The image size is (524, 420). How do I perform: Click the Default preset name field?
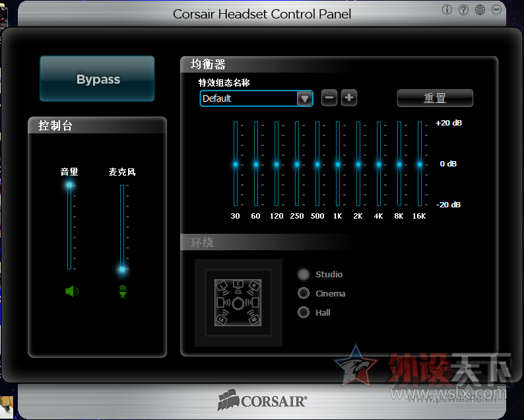point(249,98)
